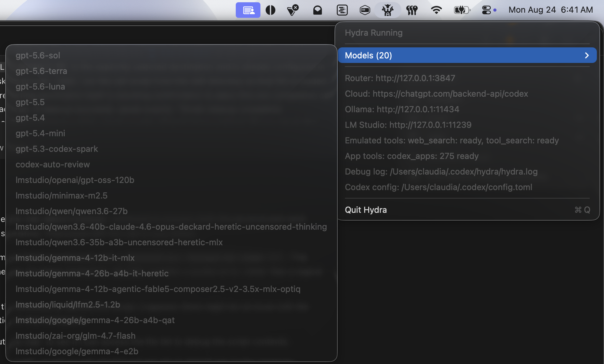Open Control Center from the menu bar
Viewport: 604px width, 364px height.
click(486, 10)
